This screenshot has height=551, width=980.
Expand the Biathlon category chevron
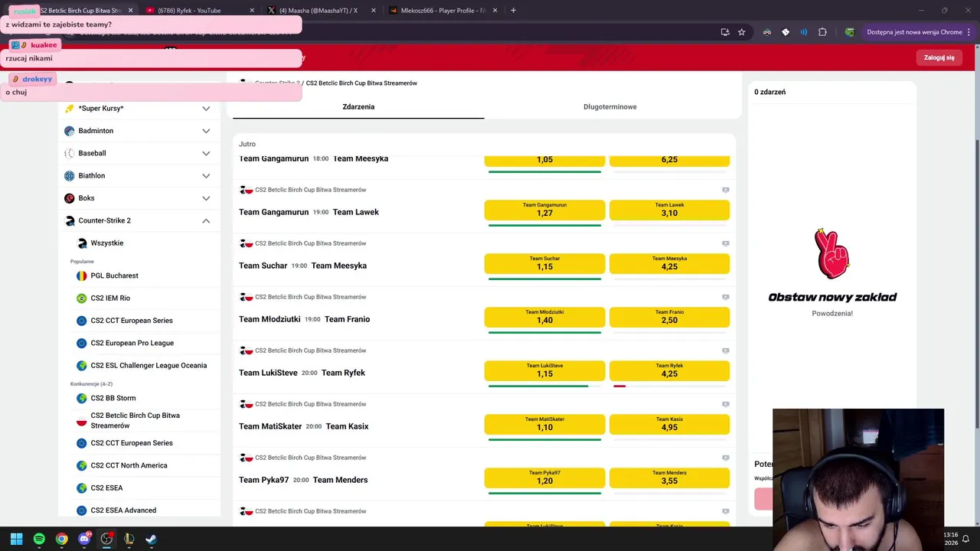click(206, 176)
